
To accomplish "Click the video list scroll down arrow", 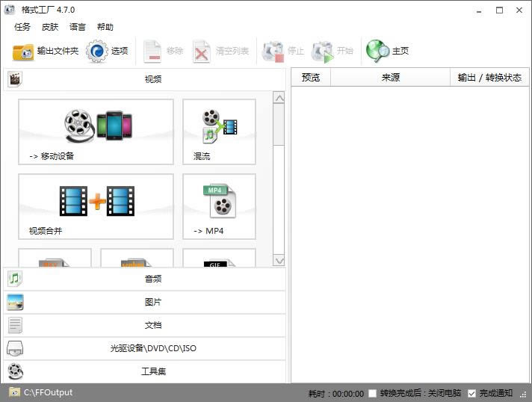I will pyautogui.click(x=279, y=261).
